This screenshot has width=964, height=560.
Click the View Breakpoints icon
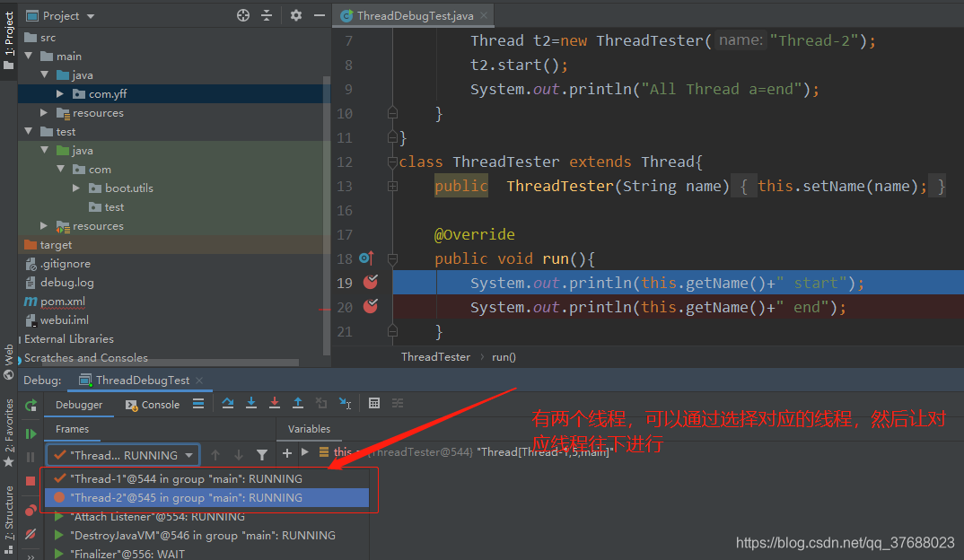tap(31, 511)
